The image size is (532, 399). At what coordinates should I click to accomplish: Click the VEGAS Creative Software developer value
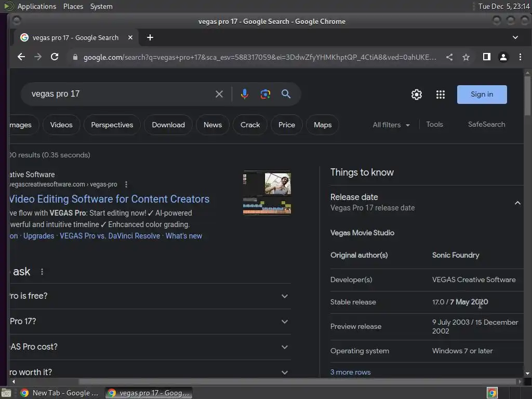click(x=474, y=280)
